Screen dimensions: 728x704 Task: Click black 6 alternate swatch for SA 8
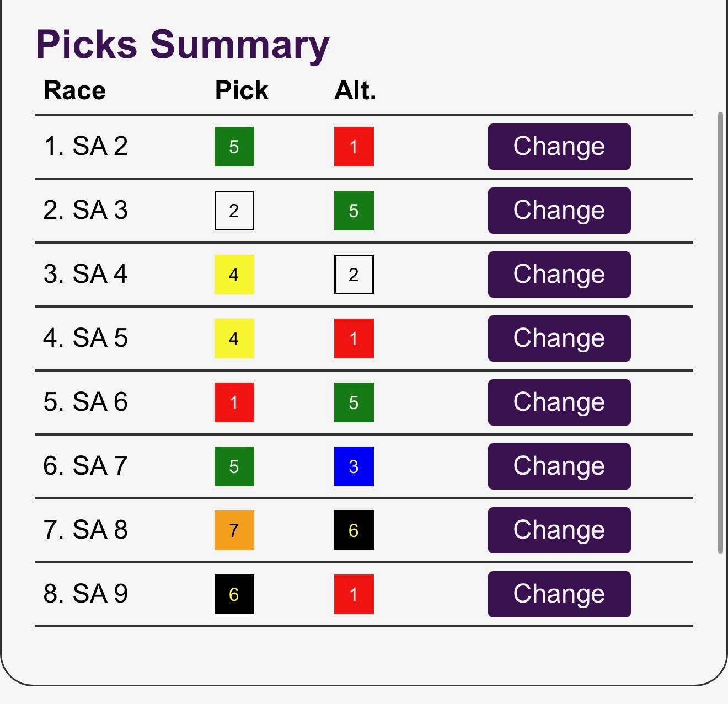click(354, 530)
